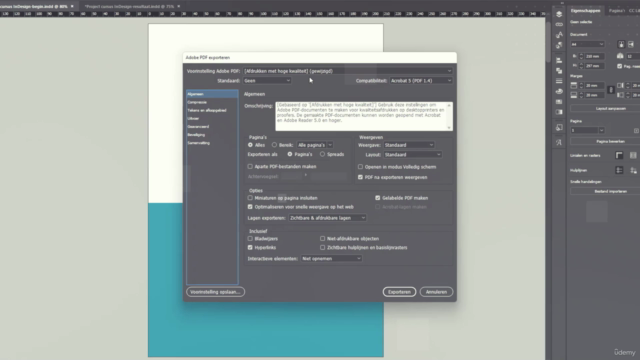This screenshot has height=360, width=640.
Task: Click the show guides icon beside Hulplijnen
Action: pyautogui.click(x=619, y=170)
